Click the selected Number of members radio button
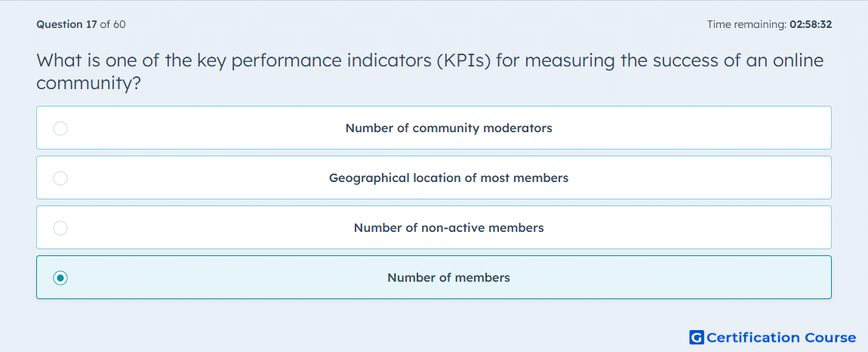Viewport: 868px width, 352px height. click(60, 278)
